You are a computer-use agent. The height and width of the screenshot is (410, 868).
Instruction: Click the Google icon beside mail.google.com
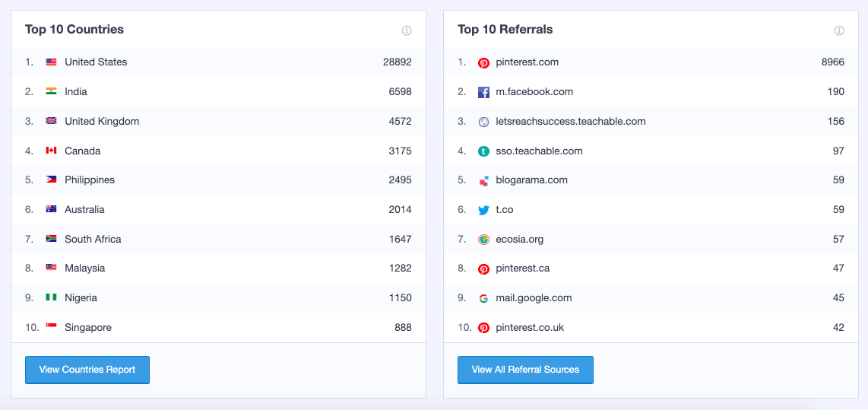coord(483,299)
